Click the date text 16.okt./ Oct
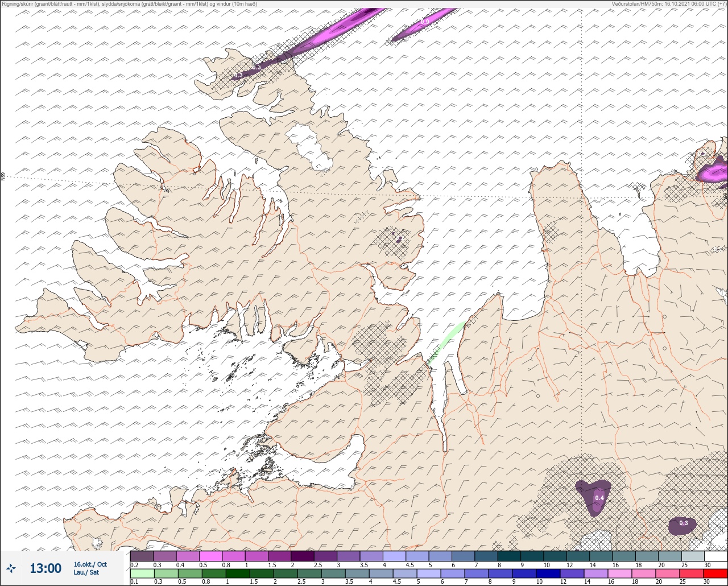The image size is (728, 586). tap(90, 564)
